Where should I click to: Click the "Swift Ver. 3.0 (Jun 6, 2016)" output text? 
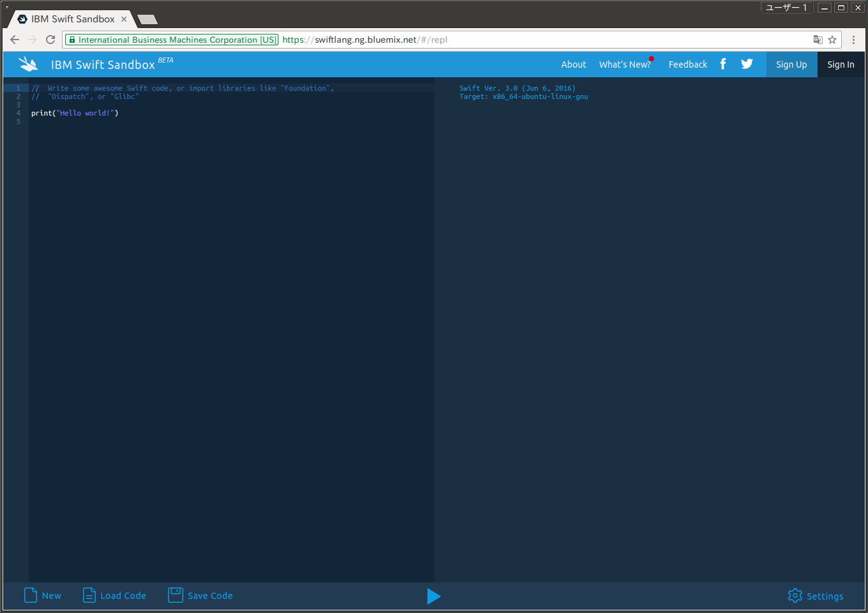(517, 88)
